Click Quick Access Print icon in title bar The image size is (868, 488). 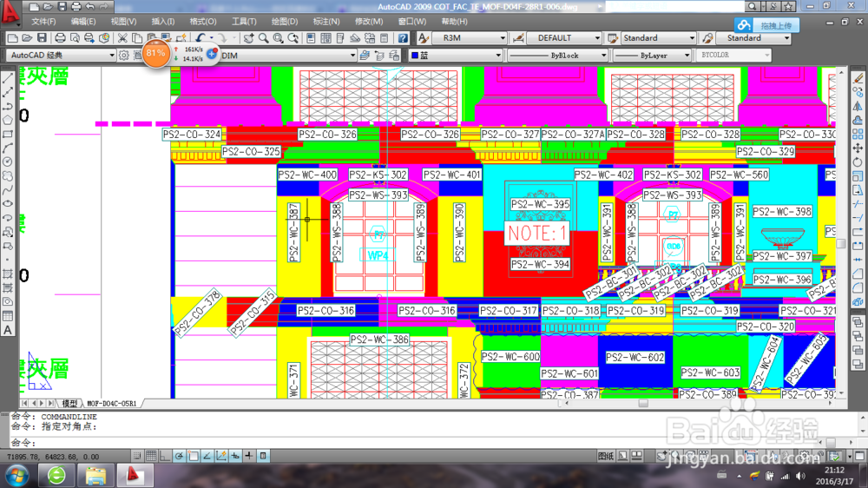76,7
